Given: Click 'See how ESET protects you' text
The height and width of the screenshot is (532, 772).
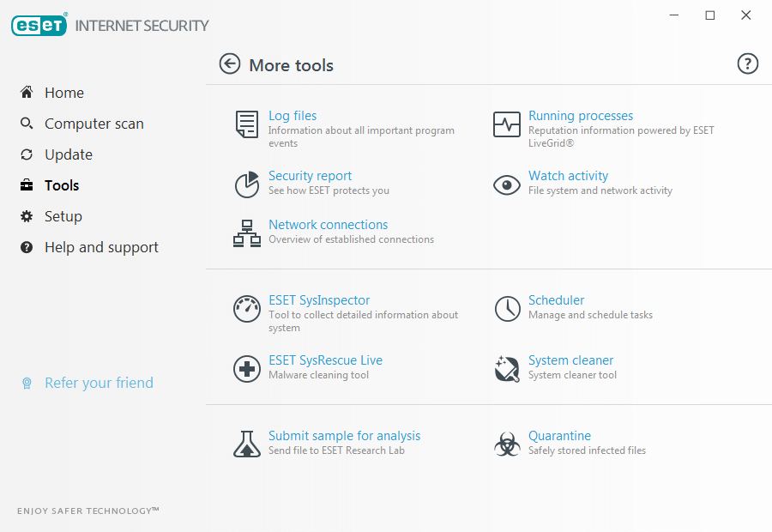Looking at the screenshot, I should 329,190.
